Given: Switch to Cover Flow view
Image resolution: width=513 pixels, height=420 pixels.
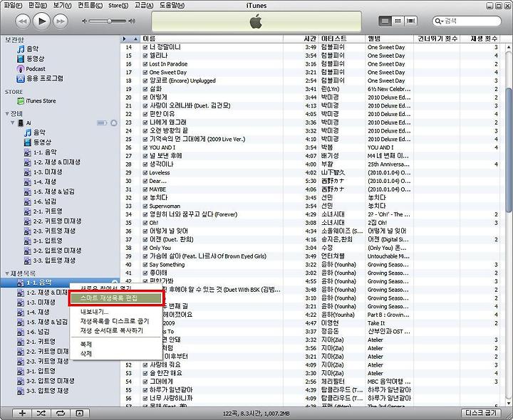Looking at the screenshot, I should click(410, 21).
